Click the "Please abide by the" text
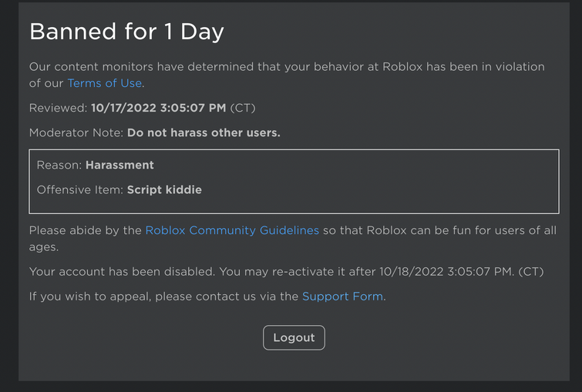 tap(85, 230)
